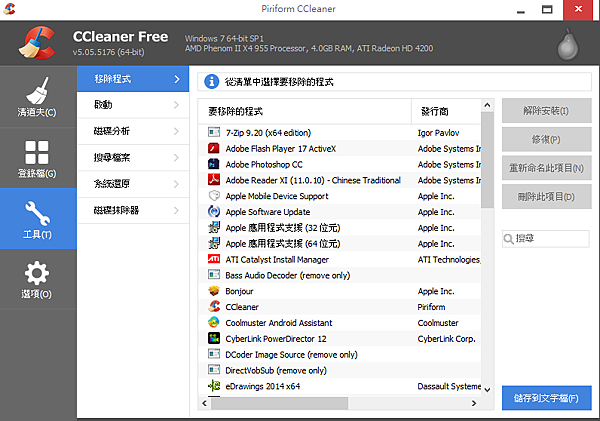Screen dimensions: 600x421
Task: Open the 搜尋檔案 (File Finder) tab
Action: 133,158
